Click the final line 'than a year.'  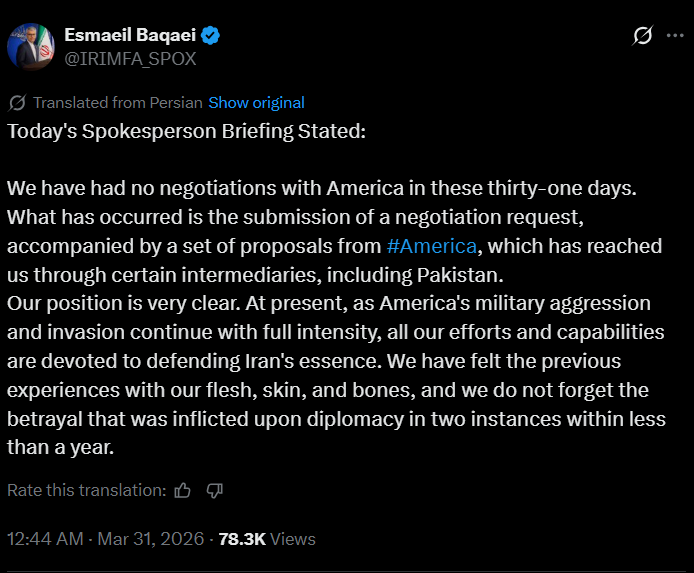[x=60, y=447]
